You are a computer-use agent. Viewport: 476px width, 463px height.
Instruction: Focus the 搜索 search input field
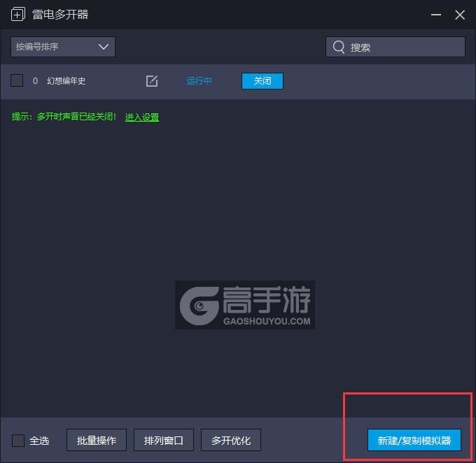395,47
